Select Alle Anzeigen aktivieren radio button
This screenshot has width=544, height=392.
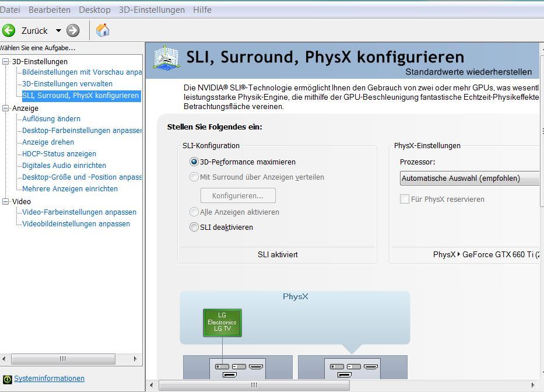194,212
